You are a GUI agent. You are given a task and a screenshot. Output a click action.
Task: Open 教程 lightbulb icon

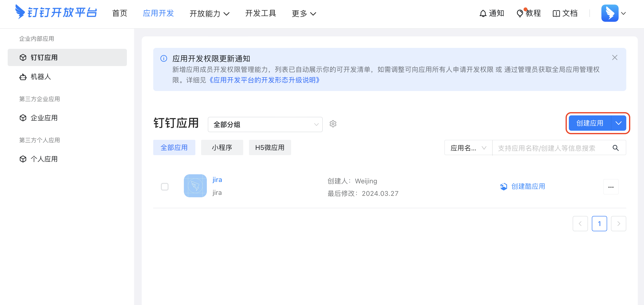(520, 13)
